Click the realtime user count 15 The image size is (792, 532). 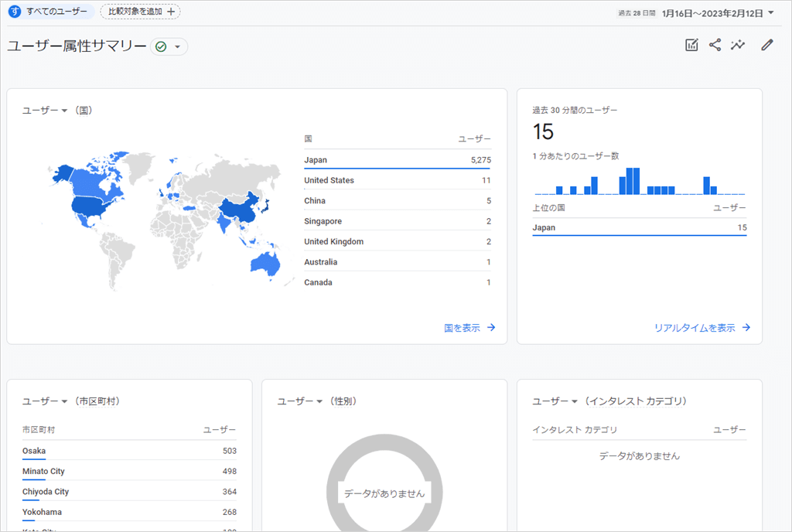[543, 131]
